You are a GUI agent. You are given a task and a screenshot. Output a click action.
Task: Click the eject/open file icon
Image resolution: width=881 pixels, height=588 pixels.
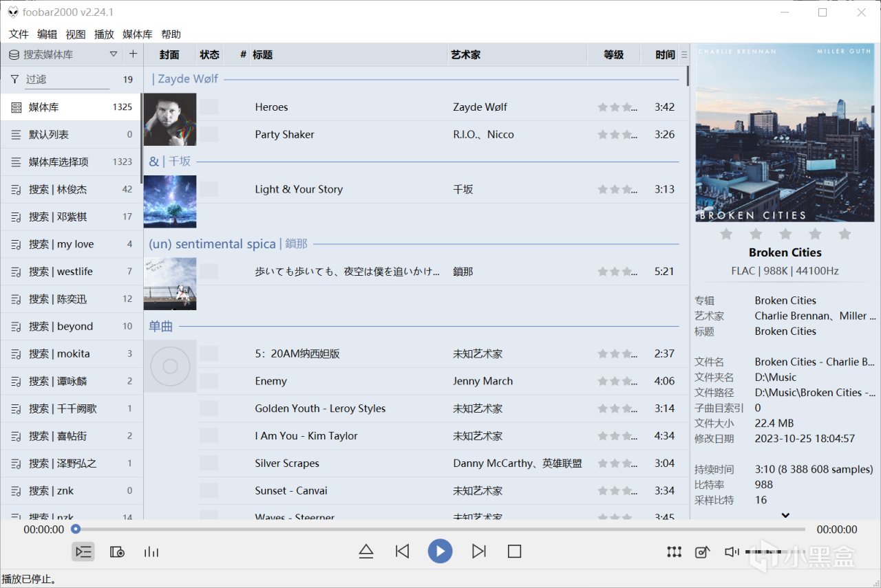click(x=366, y=551)
